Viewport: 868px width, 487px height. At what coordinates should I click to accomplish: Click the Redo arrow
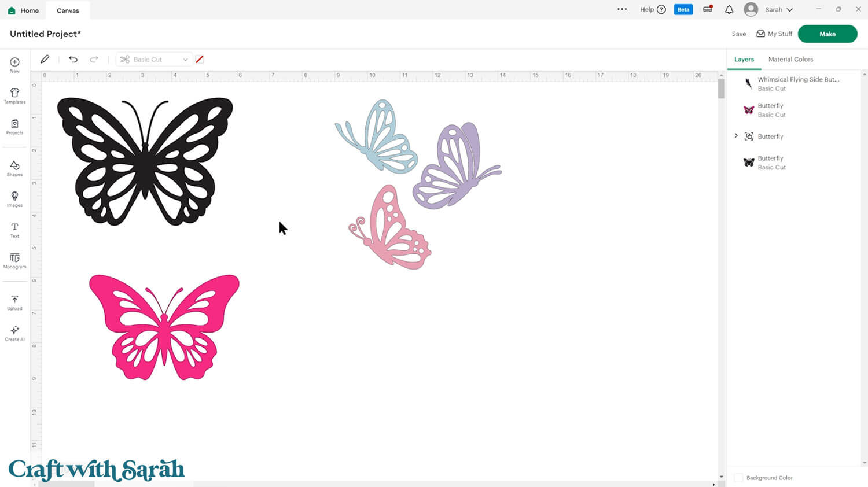point(94,59)
